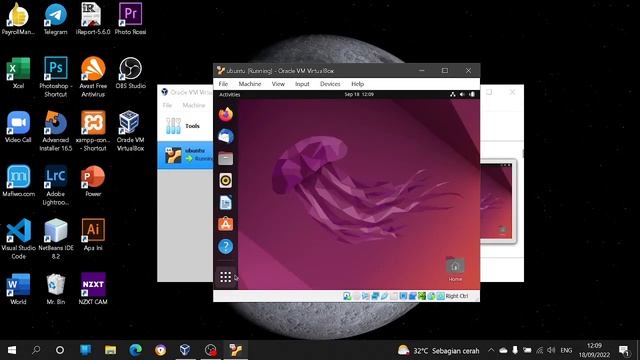
Task: Open the Windows notification center icon
Action: pos(624,350)
